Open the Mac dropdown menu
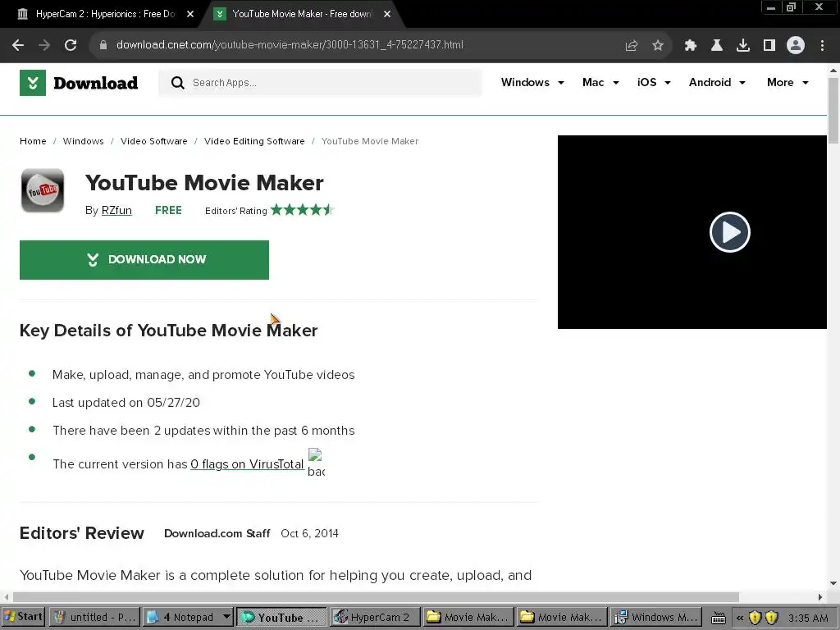 (600, 83)
